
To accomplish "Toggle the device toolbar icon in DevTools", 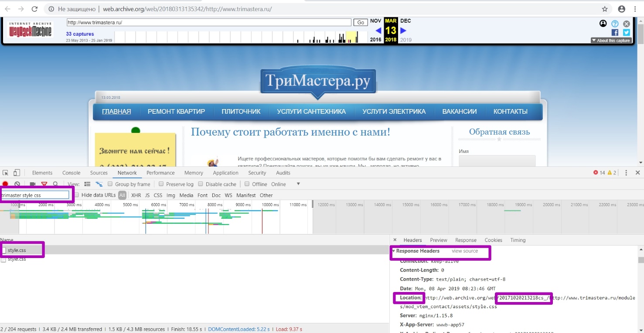I will click(x=17, y=173).
